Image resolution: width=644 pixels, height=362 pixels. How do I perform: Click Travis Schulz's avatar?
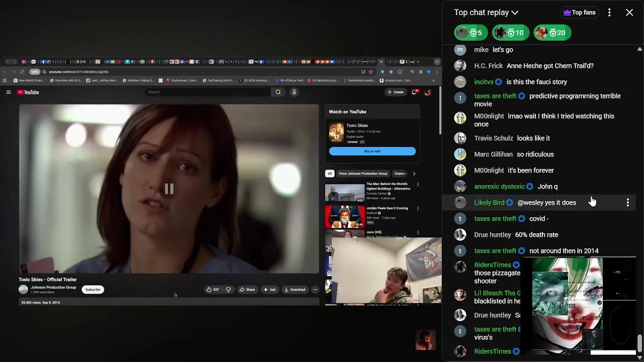(460, 138)
